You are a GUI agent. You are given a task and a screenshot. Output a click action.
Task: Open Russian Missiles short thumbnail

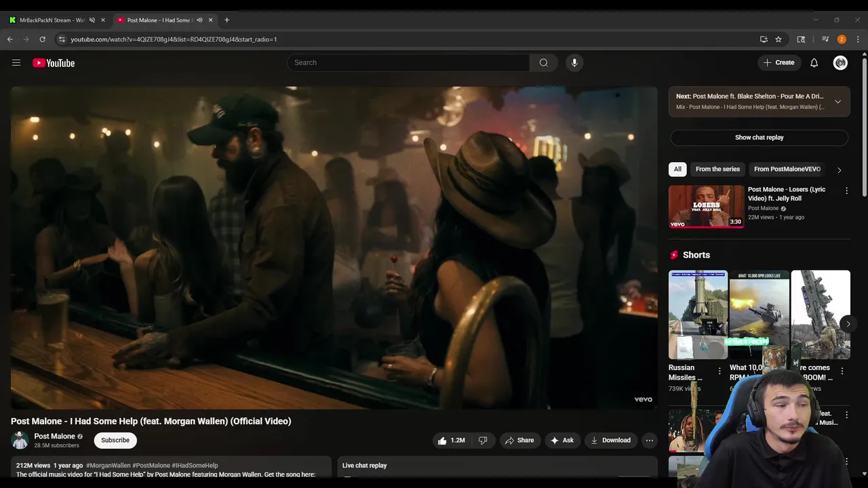[x=698, y=314]
